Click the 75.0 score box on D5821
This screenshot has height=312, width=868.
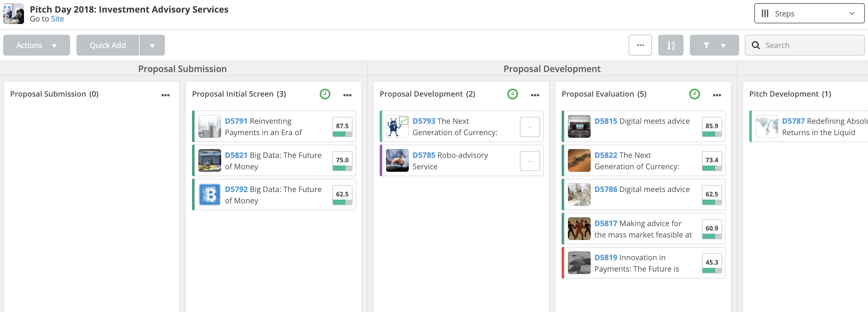click(x=342, y=161)
